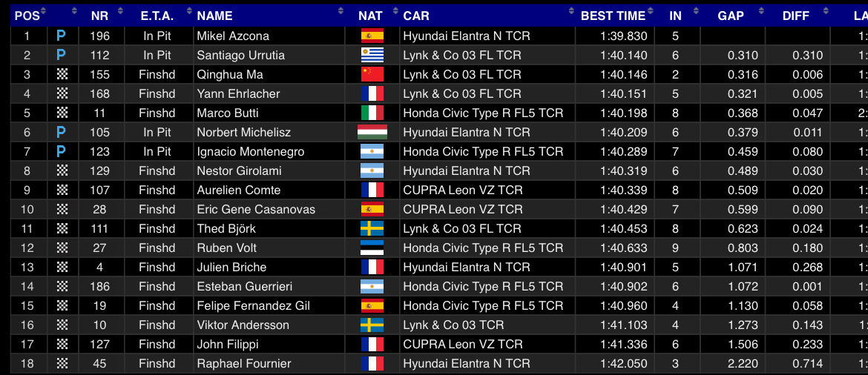Click the GAP column header

coord(732,16)
